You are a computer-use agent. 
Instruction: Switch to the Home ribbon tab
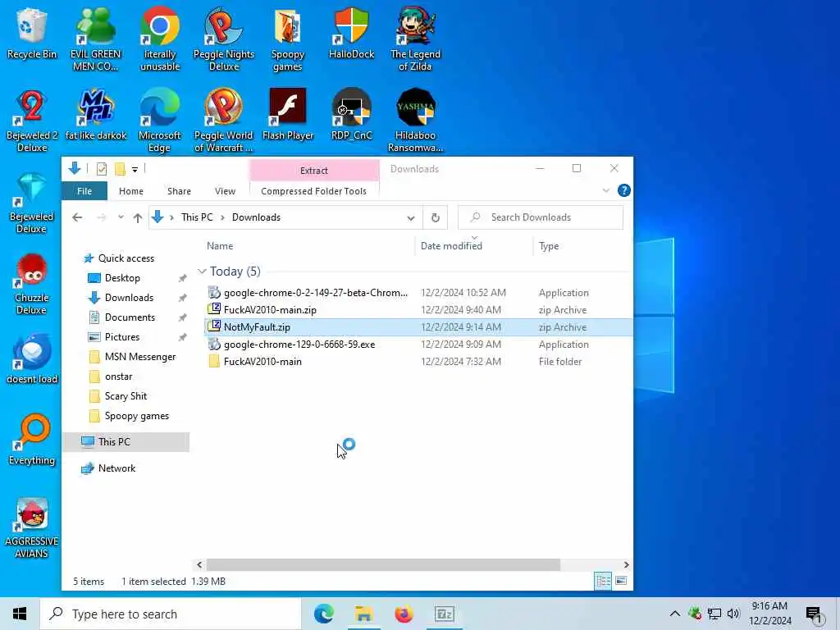(130, 191)
